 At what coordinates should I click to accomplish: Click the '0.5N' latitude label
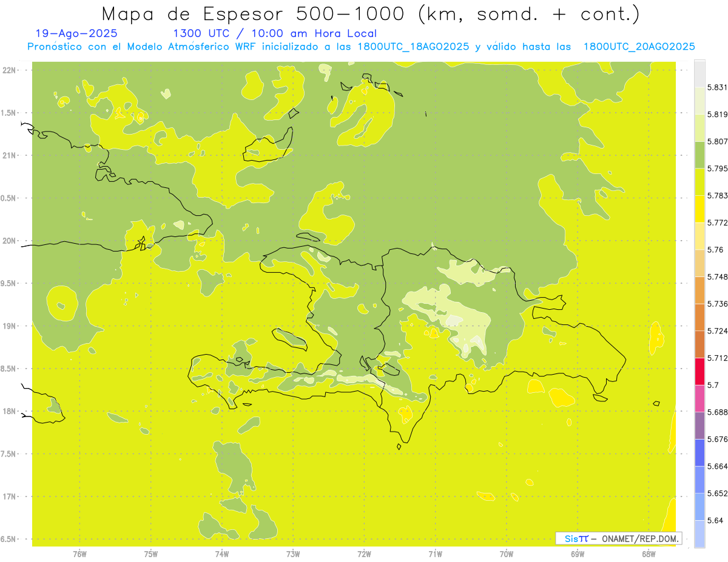pyautogui.click(x=9, y=198)
